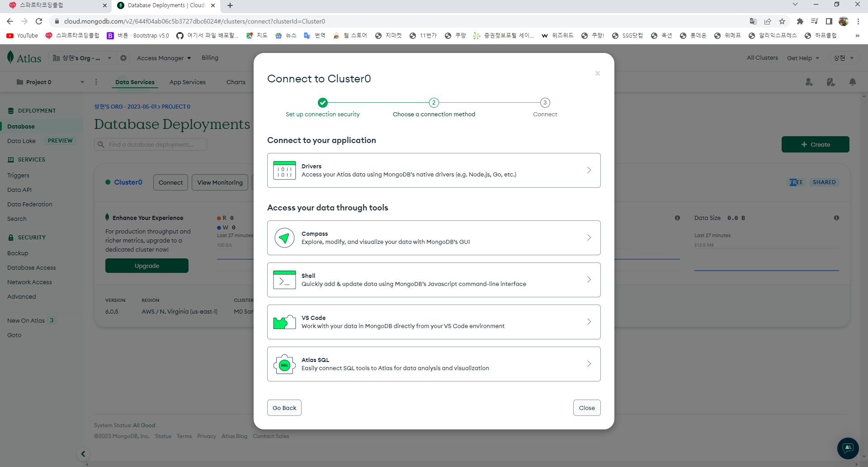The image size is (868, 467).
Task: Open the notifications bell
Action: [x=853, y=82]
